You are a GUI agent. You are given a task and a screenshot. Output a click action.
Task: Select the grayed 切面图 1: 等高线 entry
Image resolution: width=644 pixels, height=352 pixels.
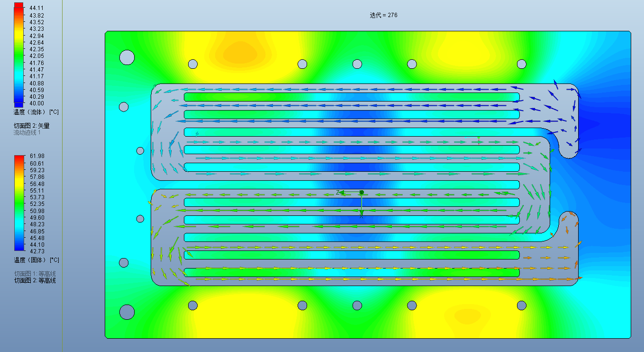35,274
